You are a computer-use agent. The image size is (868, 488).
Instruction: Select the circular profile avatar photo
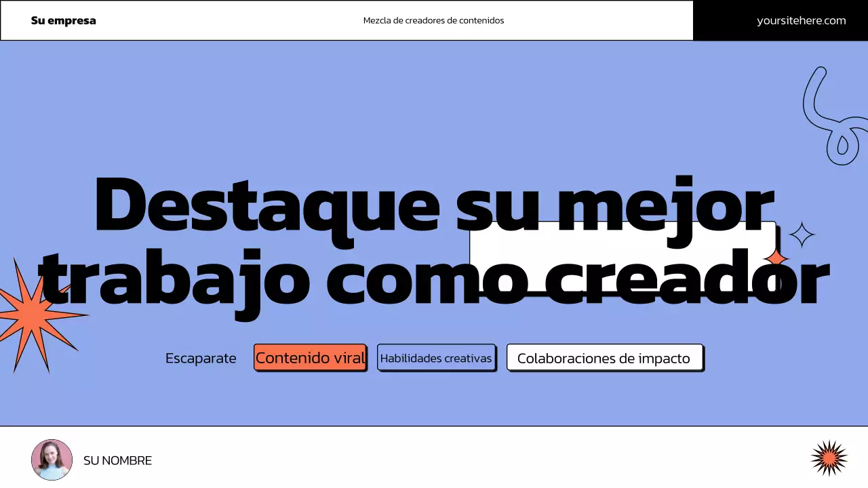click(52, 460)
